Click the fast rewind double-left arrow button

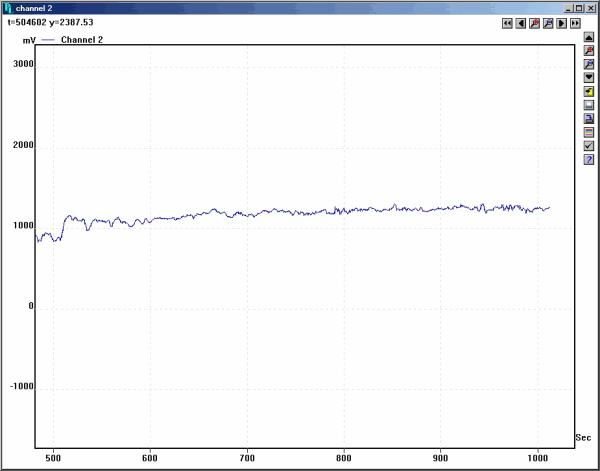(x=507, y=22)
